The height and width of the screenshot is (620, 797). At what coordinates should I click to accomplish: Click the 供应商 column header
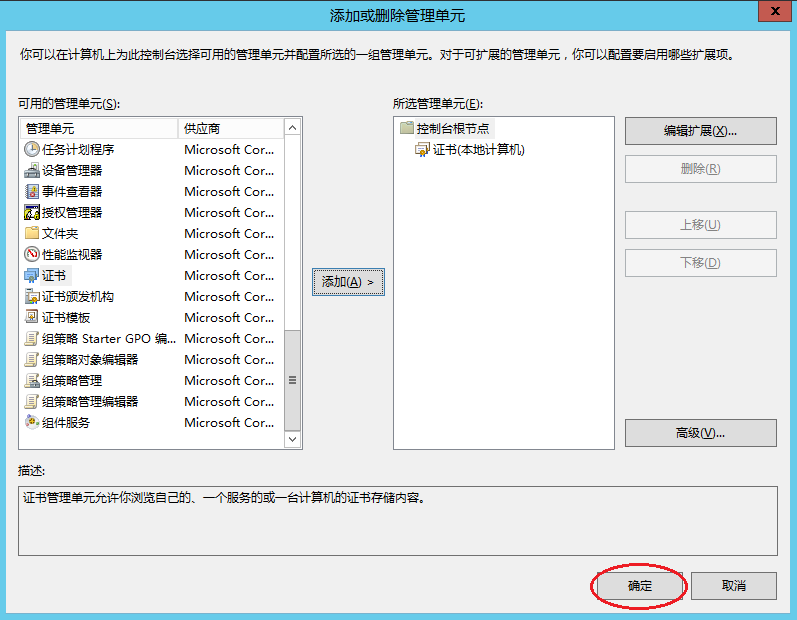[x=231, y=129]
